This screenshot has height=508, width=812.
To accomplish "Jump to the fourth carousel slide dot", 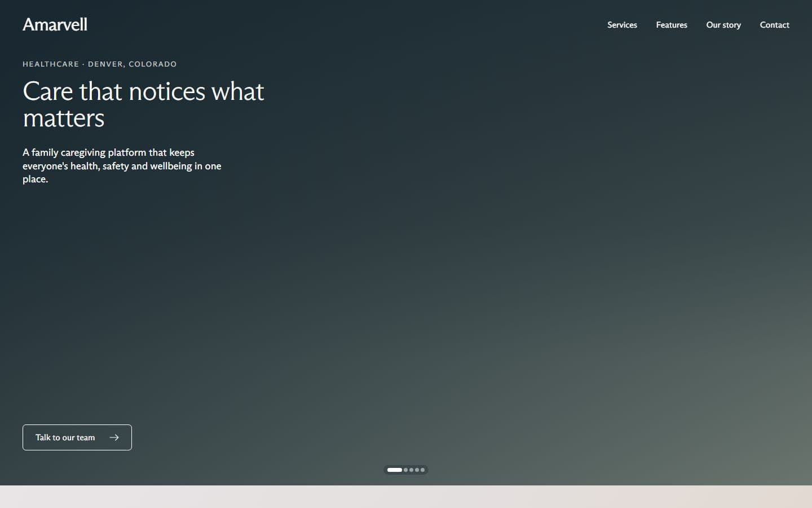I will [417, 470].
